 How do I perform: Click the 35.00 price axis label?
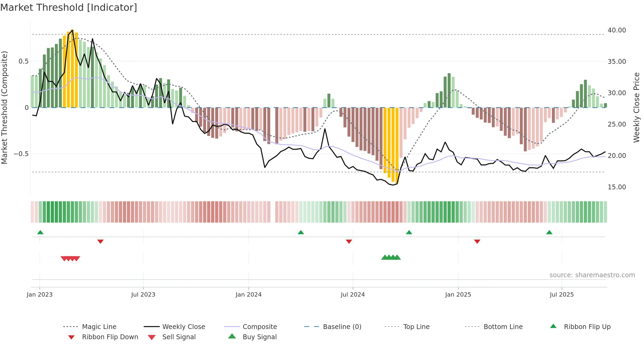[617, 62]
